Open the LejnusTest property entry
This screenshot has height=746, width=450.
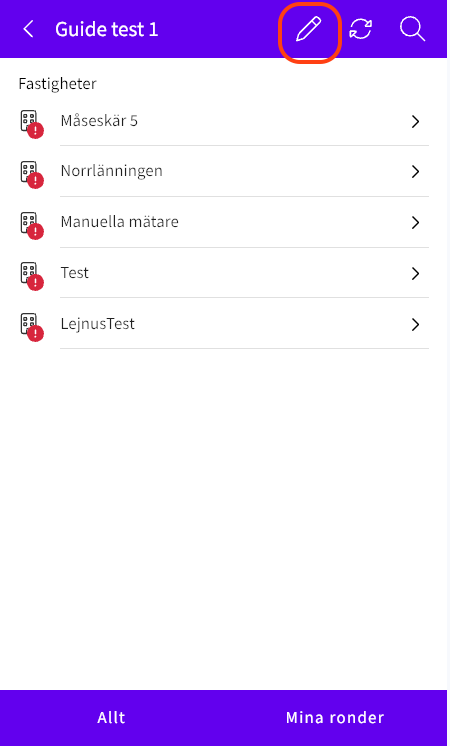(224, 324)
